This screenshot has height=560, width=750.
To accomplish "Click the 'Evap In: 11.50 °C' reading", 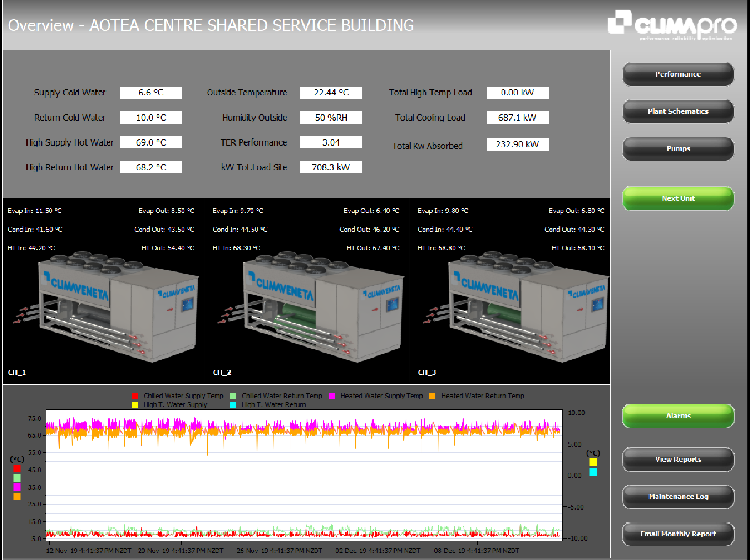I will [x=35, y=211].
